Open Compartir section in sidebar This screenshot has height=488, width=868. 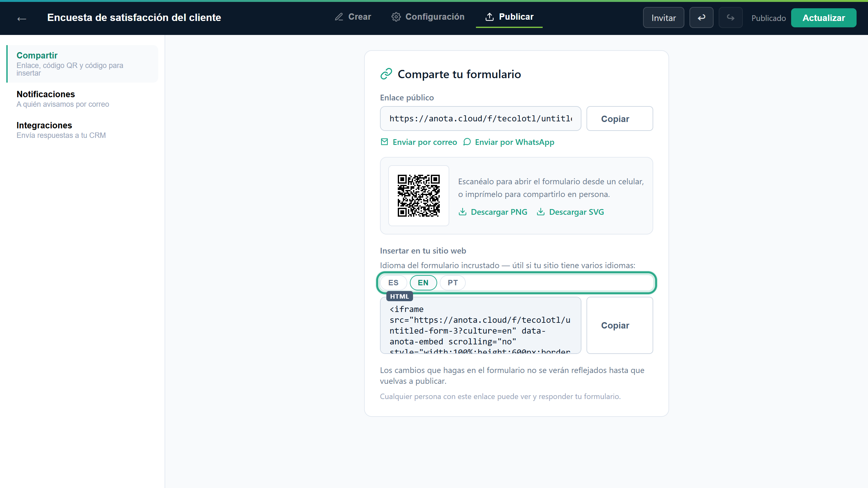click(x=82, y=64)
